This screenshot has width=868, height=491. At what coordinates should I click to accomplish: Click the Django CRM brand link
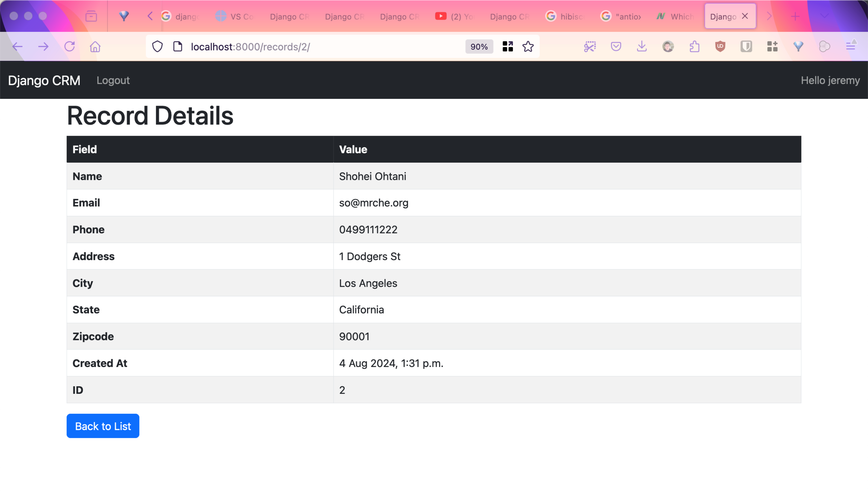point(44,80)
